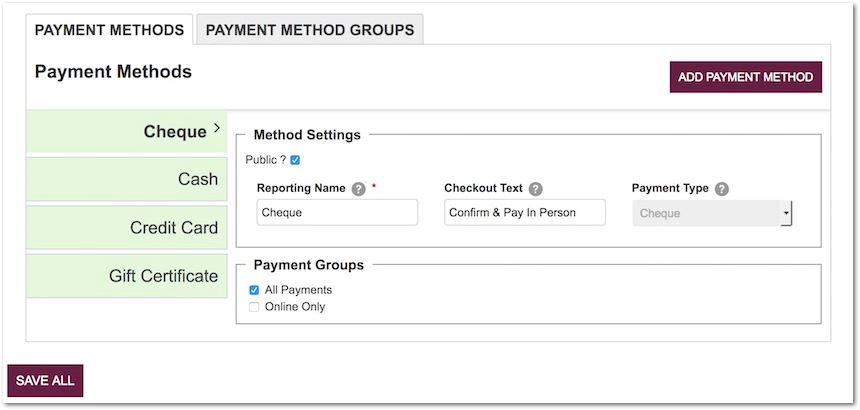Click the Save All button

(45, 381)
